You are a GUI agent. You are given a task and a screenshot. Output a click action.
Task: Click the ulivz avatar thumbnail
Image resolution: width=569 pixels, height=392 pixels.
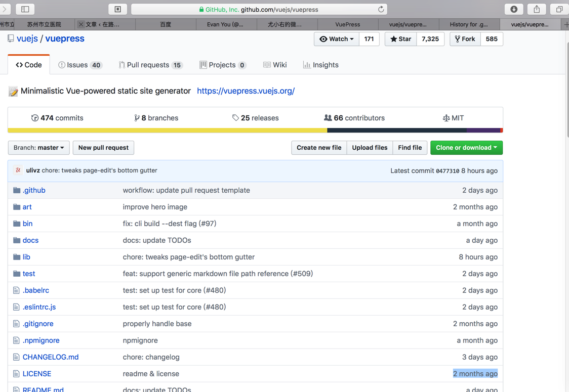(18, 170)
